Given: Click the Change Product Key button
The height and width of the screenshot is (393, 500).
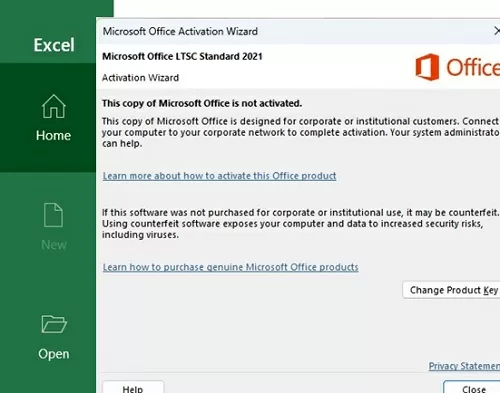Looking at the screenshot, I should [x=451, y=290].
